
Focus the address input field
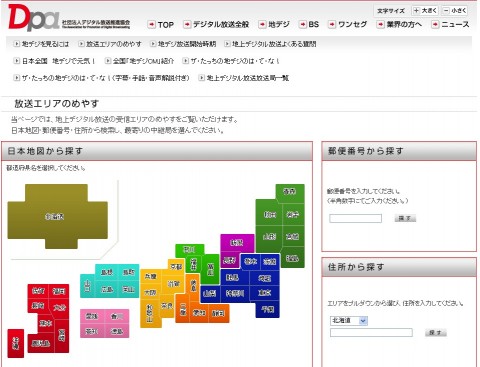(x=371, y=332)
